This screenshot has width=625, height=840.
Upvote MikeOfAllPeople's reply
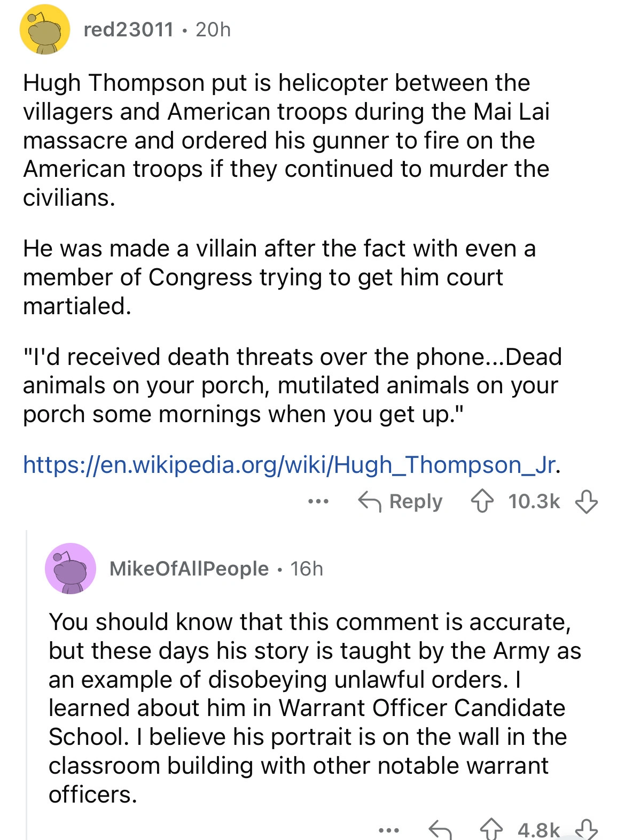click(491, 830)
